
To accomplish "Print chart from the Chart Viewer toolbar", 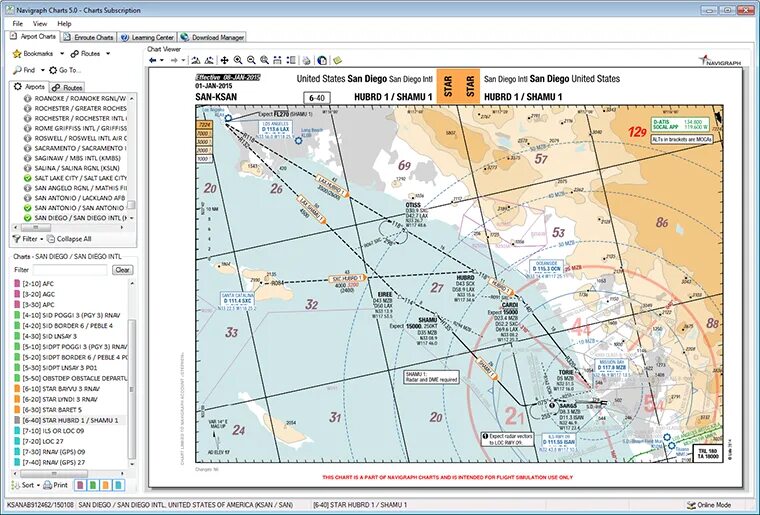I will pos(306,60).
